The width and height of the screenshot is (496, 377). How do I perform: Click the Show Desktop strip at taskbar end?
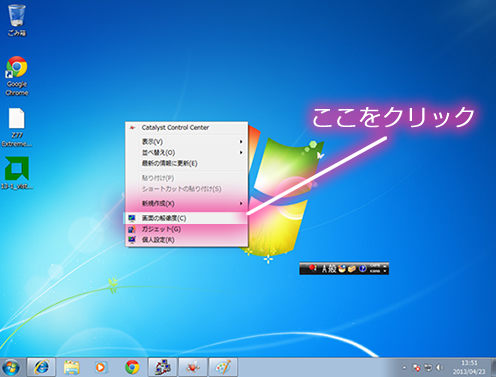point(493,367)
